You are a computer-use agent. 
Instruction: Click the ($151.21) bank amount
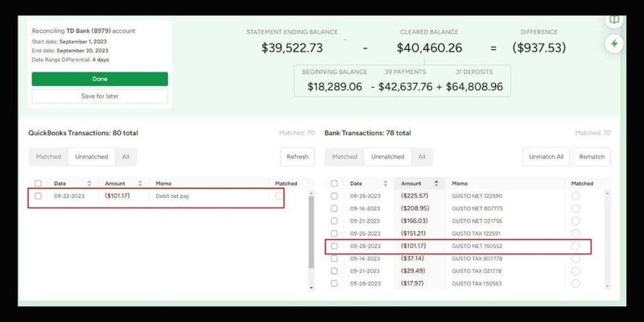pos(413,233)
